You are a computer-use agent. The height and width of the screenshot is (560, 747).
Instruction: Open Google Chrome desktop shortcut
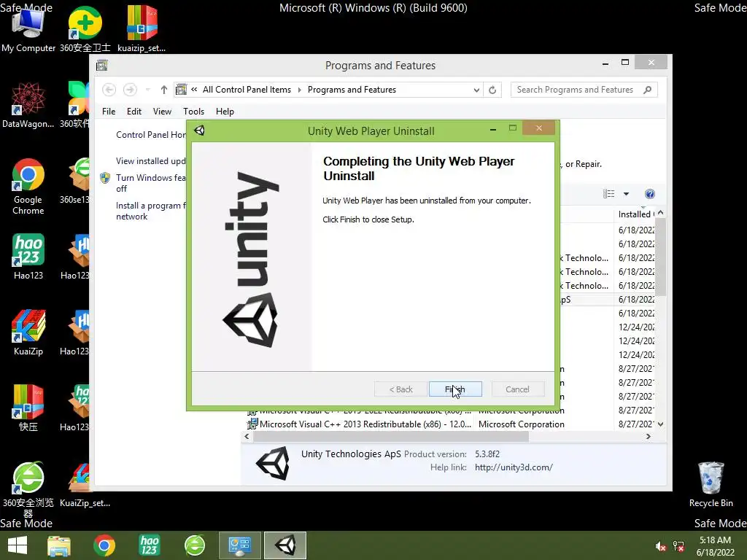coord(28,186)
